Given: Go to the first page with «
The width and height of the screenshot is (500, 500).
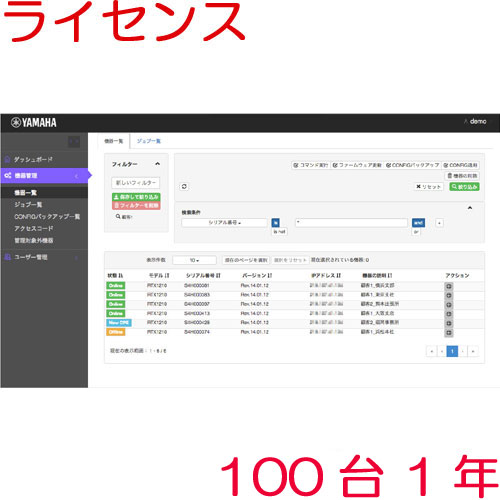Looking at the screenshot, I should click(432, 351).
